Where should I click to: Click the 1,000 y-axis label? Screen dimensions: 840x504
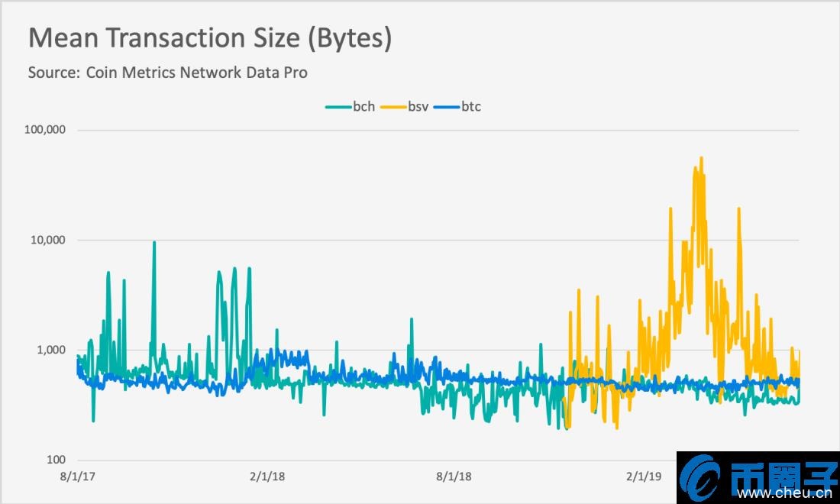(51, 350)
